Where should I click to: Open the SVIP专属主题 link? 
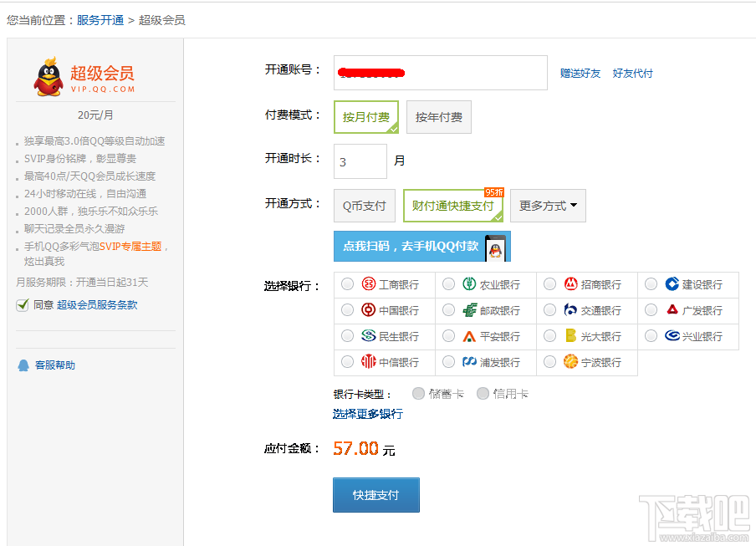click(130, 247)
